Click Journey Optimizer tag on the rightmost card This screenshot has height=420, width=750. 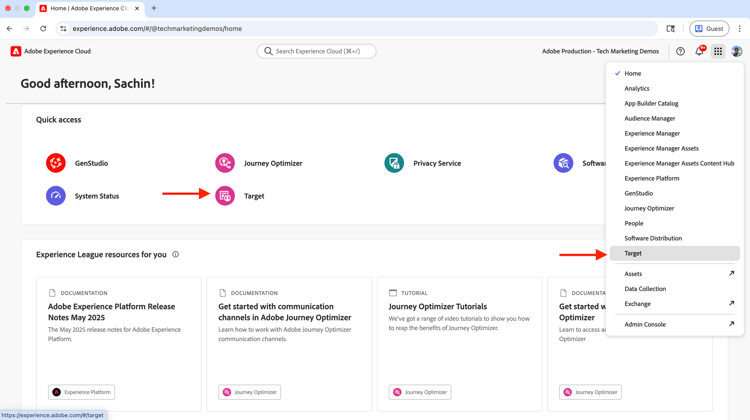pyautogui.click(x=590, y=392)
